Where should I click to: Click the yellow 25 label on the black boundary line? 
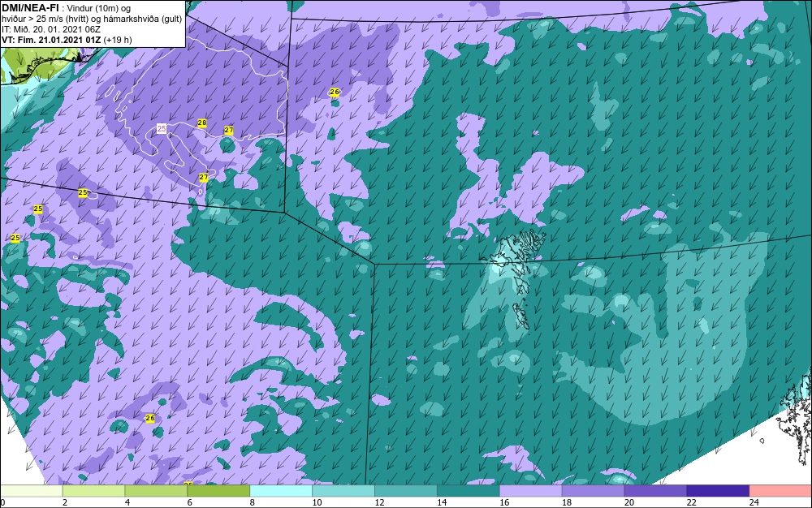click(83, 192)
